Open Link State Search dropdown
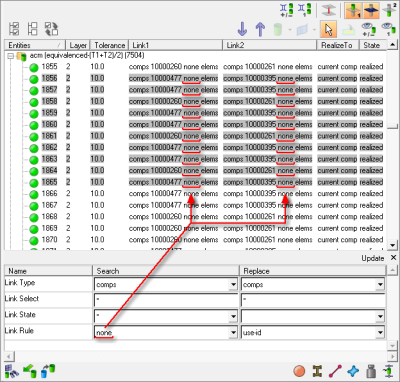 point(233,316)
